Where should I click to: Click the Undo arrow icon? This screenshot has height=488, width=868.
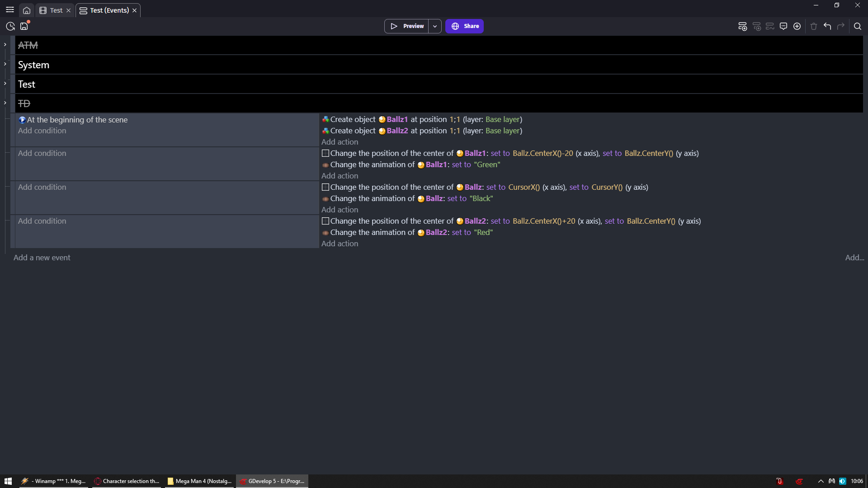827,26
